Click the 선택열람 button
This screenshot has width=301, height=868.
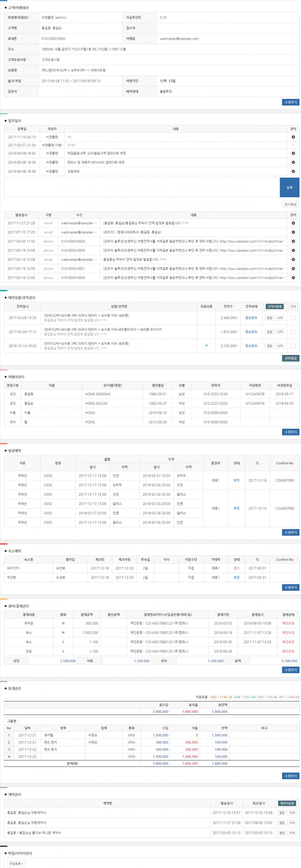[x=291, y=358]
